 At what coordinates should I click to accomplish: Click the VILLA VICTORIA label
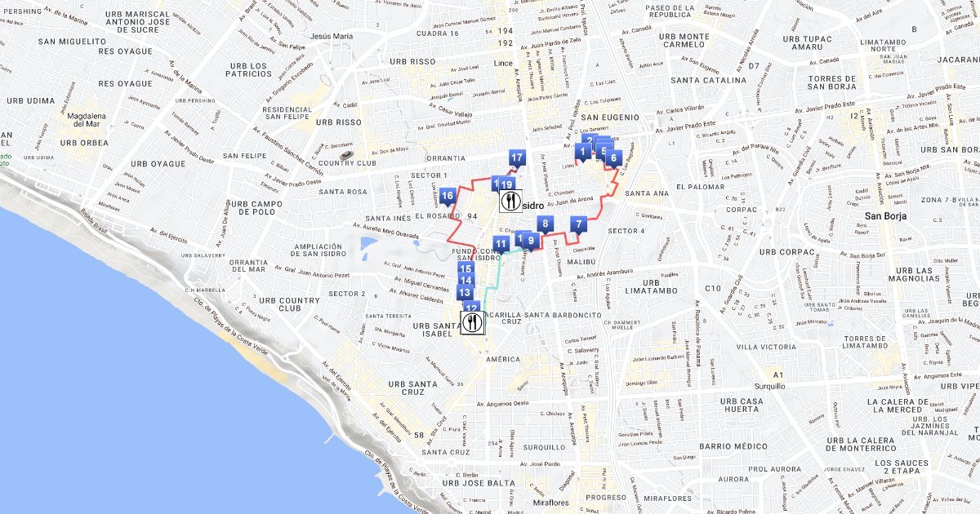765,347
